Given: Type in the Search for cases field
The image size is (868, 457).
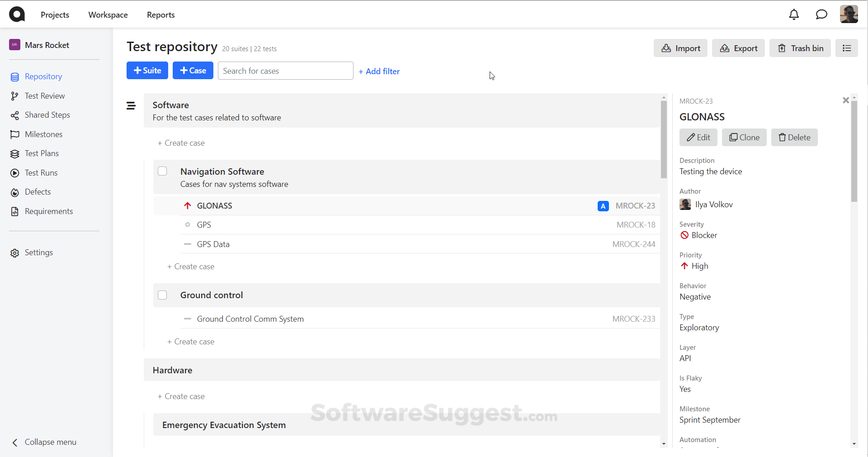Looking at the screenshot, I should click(285, 71).
